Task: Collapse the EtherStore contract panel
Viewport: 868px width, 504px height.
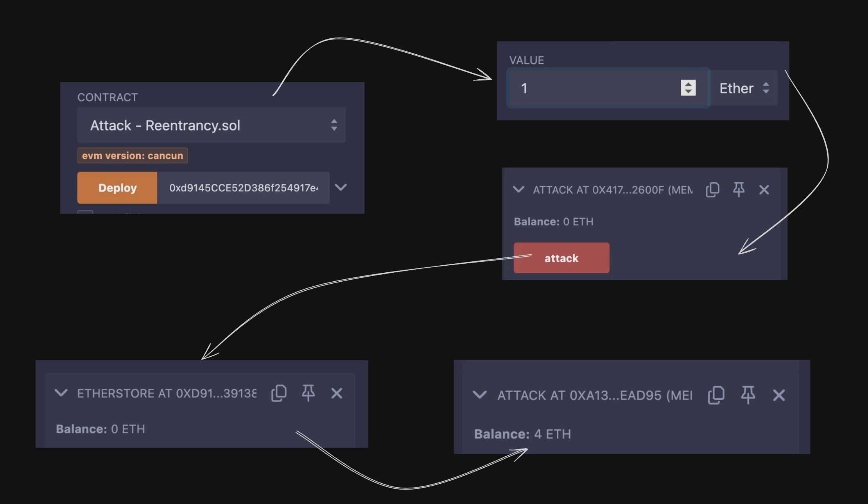Action: (x=61, y=393)
